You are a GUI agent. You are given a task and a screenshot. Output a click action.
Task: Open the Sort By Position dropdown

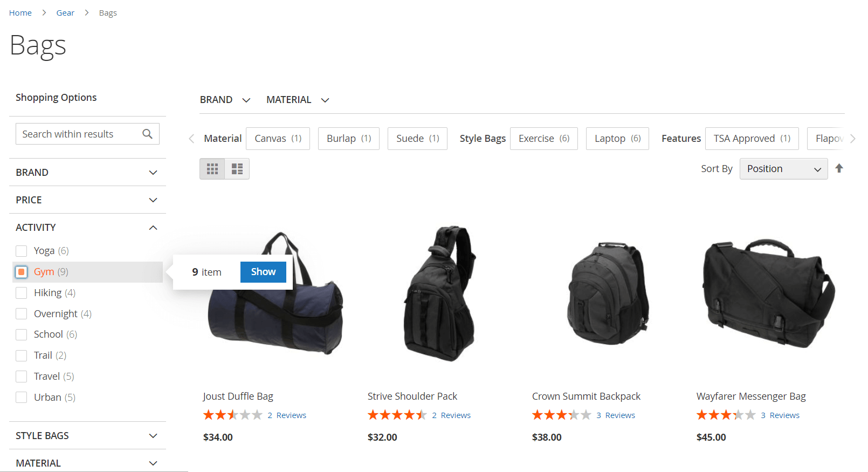click(783, 169)
